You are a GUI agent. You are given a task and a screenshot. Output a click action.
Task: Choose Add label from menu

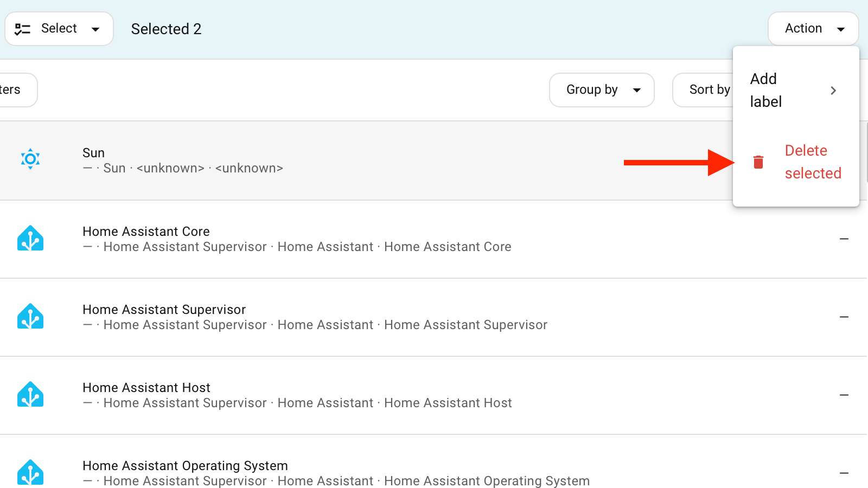[x=796, y=90]
